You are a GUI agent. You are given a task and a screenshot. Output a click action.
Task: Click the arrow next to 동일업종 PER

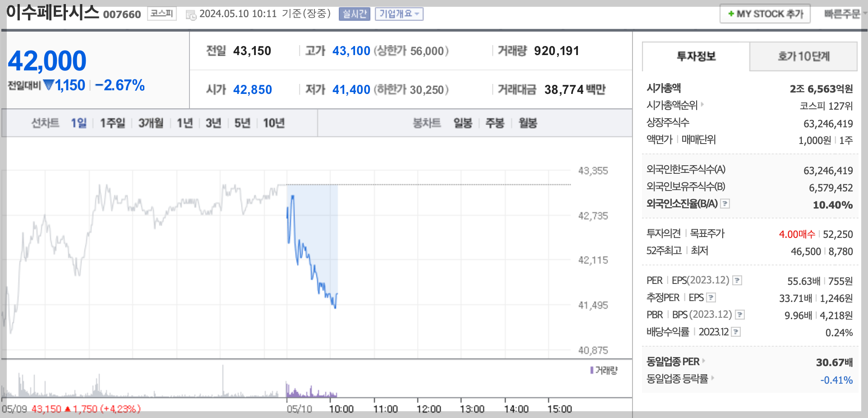click(x=704, y=361)
